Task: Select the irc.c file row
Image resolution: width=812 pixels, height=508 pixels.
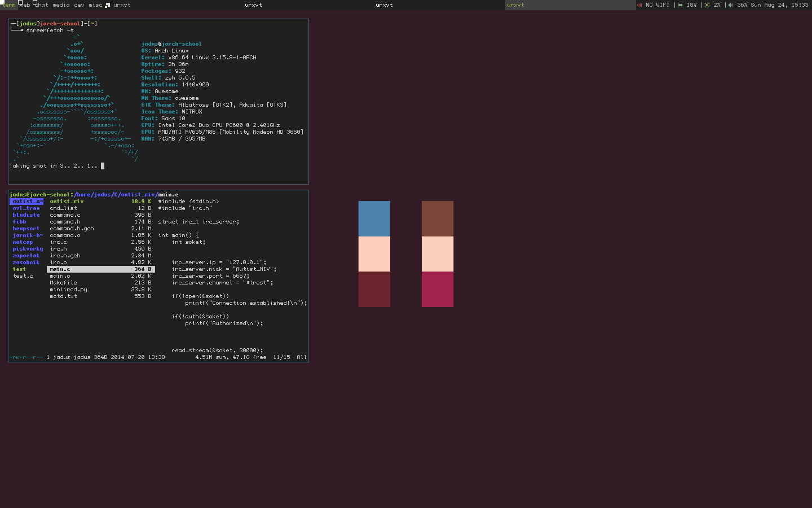Action: pyautogui.click(x=100, y=242)
